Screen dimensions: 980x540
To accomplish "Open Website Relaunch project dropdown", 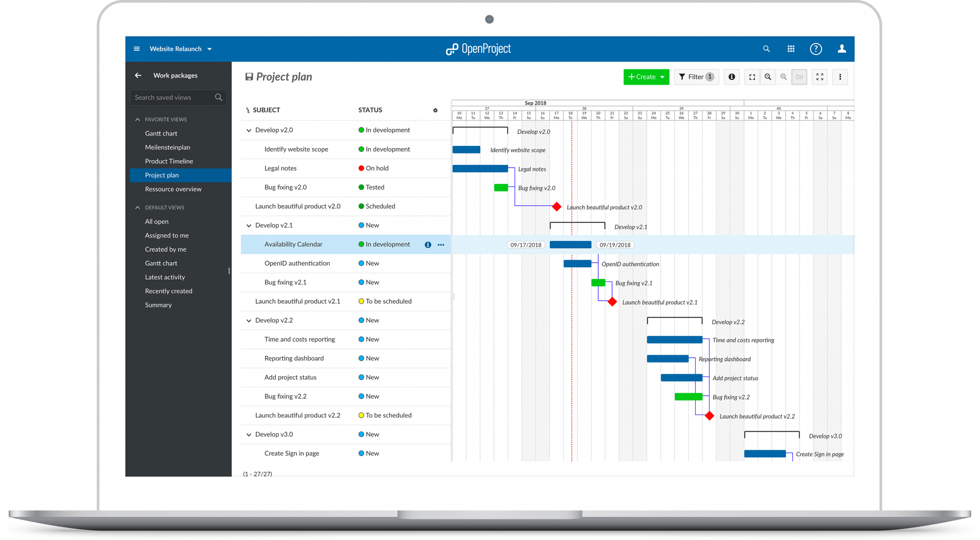I will [181, 49].
